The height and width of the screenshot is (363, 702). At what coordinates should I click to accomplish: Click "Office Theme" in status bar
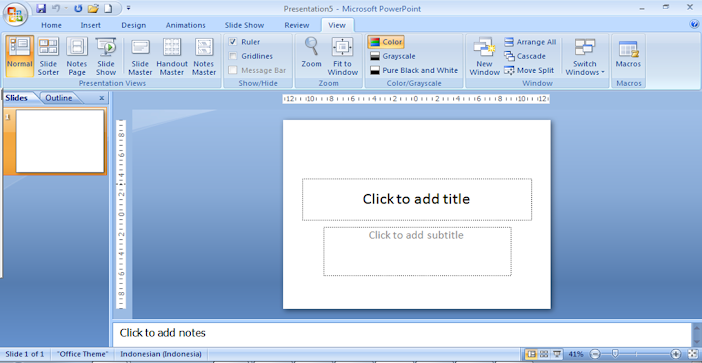[x=83, y=354]
